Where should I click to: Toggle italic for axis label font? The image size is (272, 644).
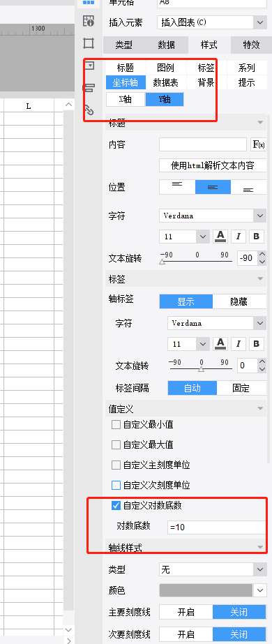(x=239, y=343)
